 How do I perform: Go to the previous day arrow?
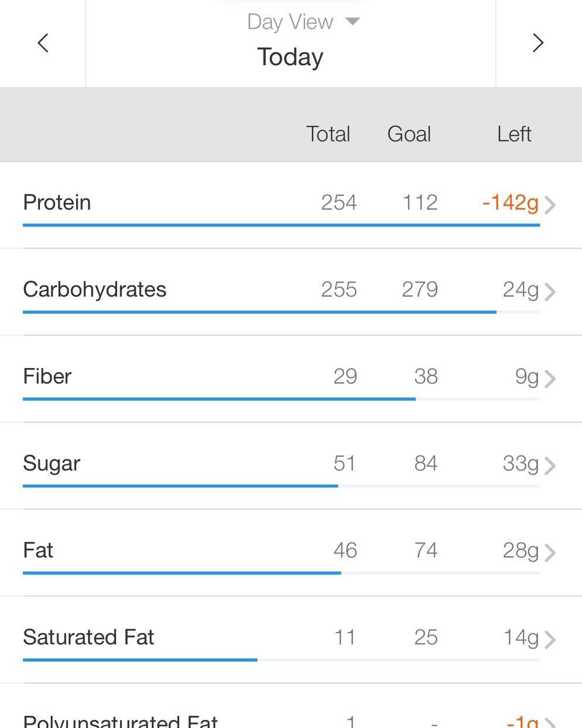(x=43, y=43)
